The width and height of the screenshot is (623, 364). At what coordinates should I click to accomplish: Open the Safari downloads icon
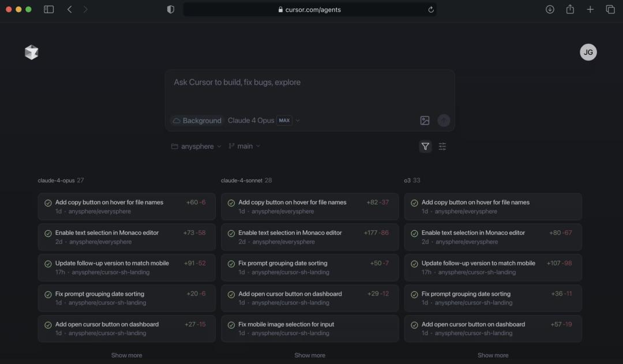coord(550,10)
